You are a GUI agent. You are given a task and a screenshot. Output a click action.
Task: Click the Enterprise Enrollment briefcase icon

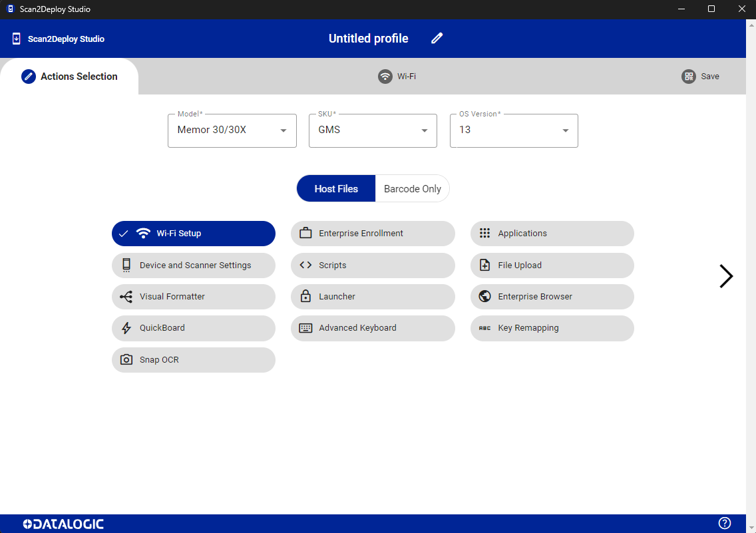pos(305,234)
